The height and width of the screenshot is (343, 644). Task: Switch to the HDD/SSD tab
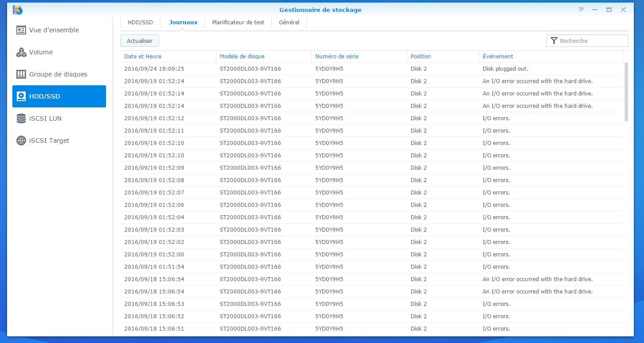point(140,22)
